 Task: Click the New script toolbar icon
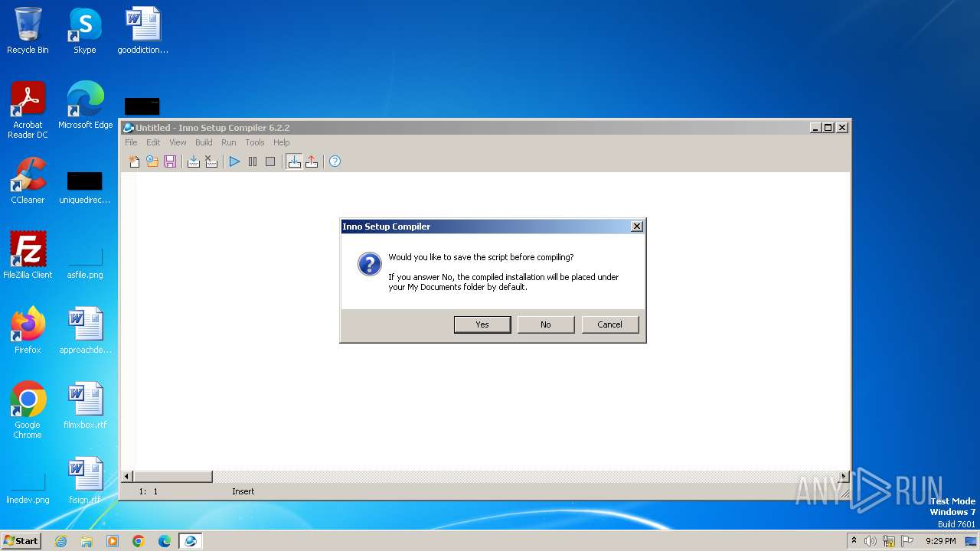[x=134, y=161]
